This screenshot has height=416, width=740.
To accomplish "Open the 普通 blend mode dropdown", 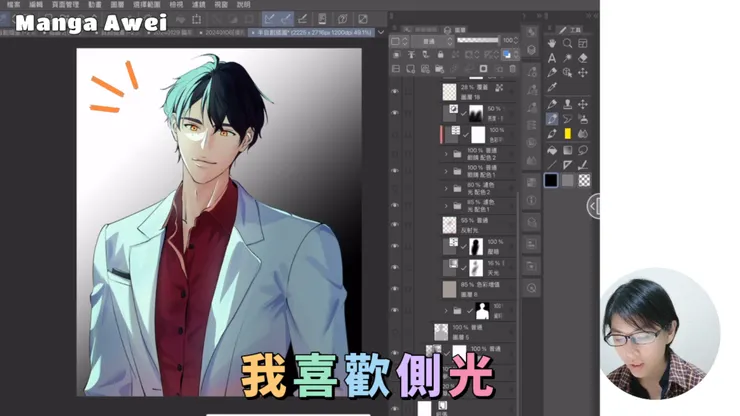I will [432, 42].
